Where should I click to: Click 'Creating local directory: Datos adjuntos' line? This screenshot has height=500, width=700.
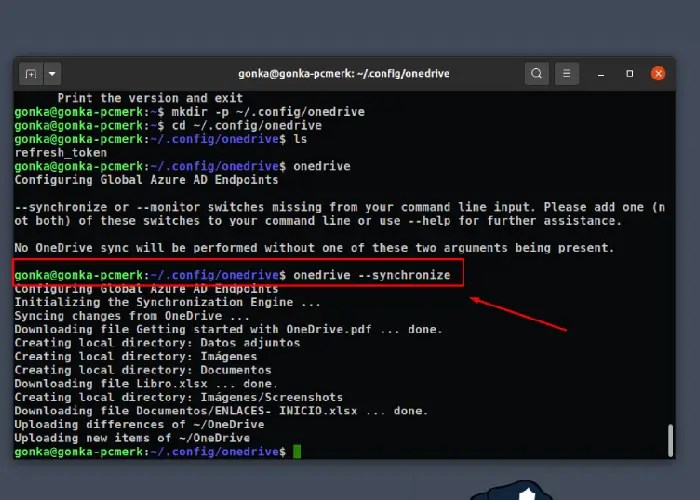[x=157, y=343]
